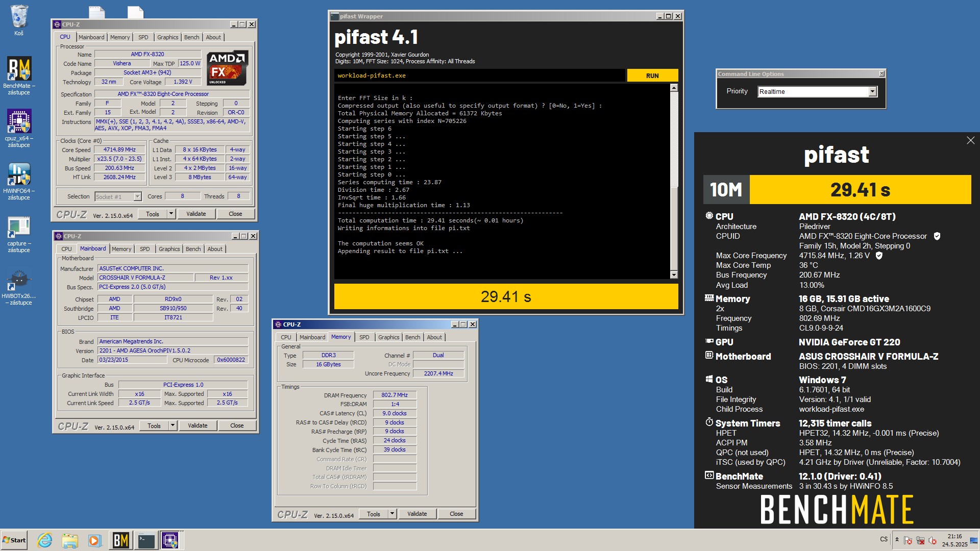The image size is (980, 551).
Task: Click scroll down arrow in pifast console
Action: pos(674,275)
